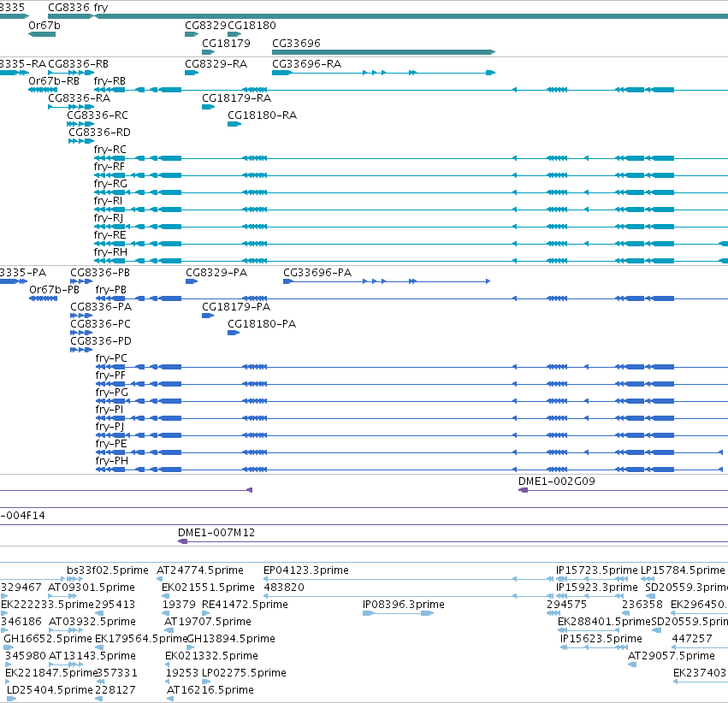Select the fry-RF transcript label
The width and height of the screenshot is (728, 703).
coord(109,167)
